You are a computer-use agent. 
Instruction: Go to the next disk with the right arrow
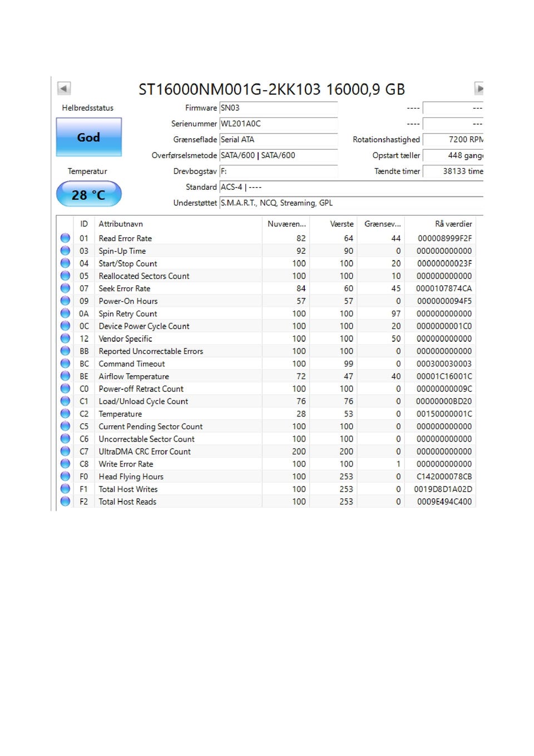(x=478, y=88)
